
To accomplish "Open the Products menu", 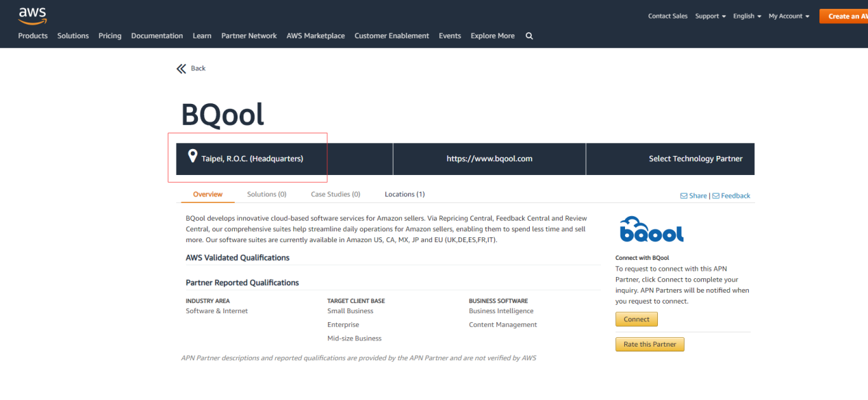I will pyautogui.click(x=33, y=36).
